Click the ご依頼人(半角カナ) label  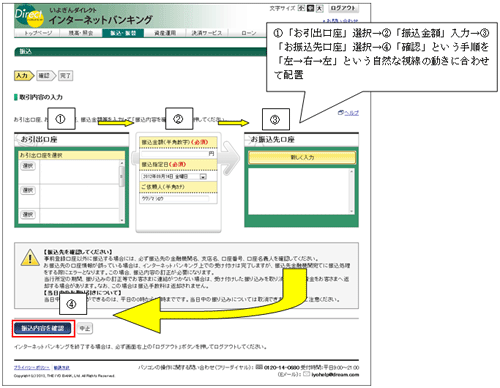(163, 187)
